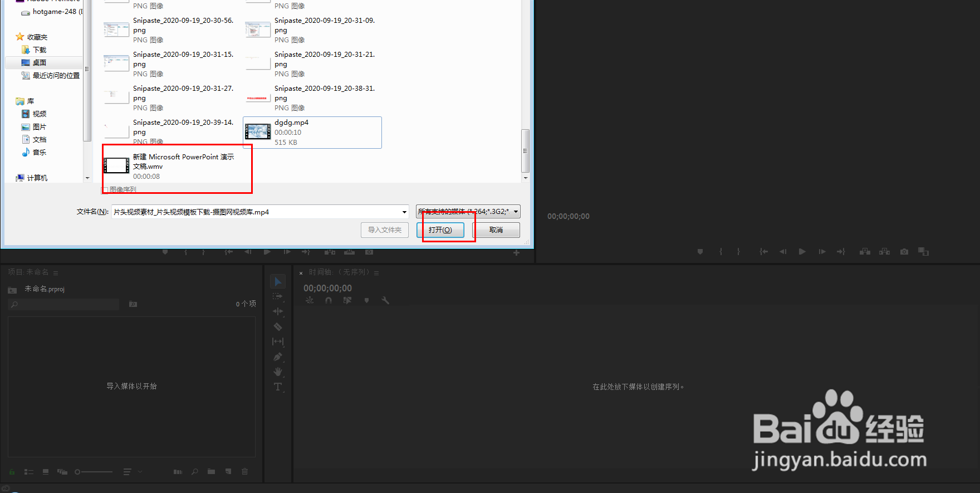Step back one frame in Program monitor
Screen dimensions: 980x493
(783, 252)
